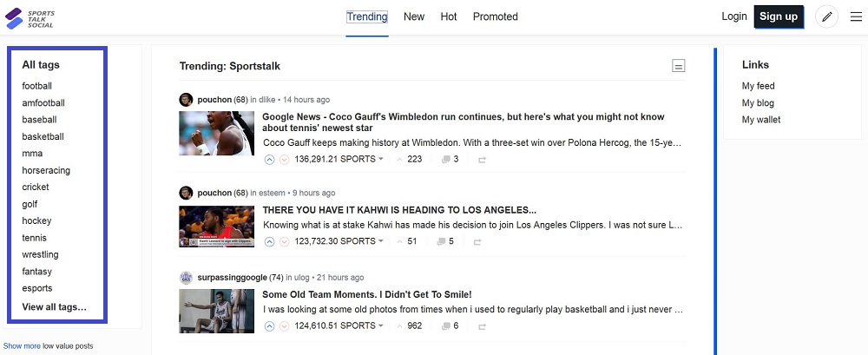868x355 pixels.
Task: Select the horseracing tag
Action: tap(46, 171)
